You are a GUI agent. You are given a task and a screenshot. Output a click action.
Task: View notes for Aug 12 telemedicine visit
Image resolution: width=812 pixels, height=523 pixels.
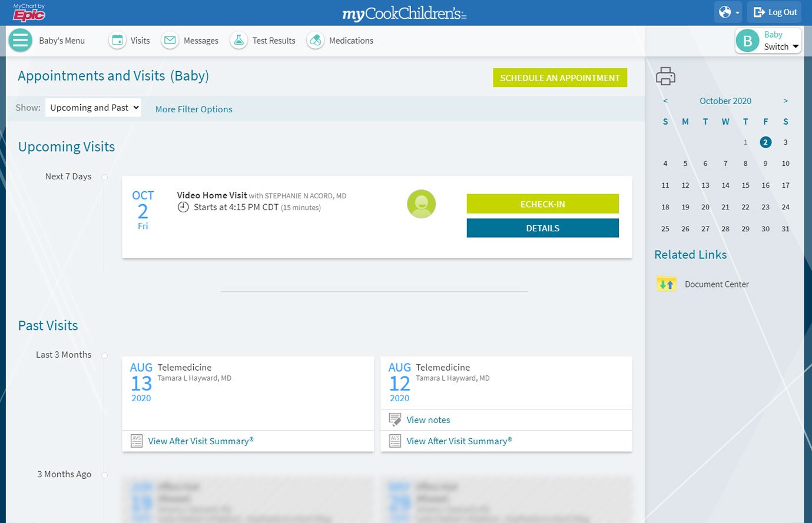[x=428, y=420]
